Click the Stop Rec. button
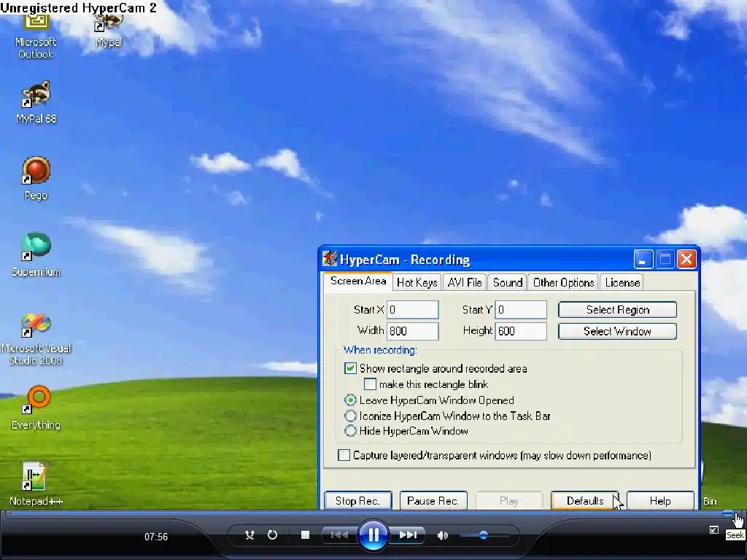 (357, 500)
